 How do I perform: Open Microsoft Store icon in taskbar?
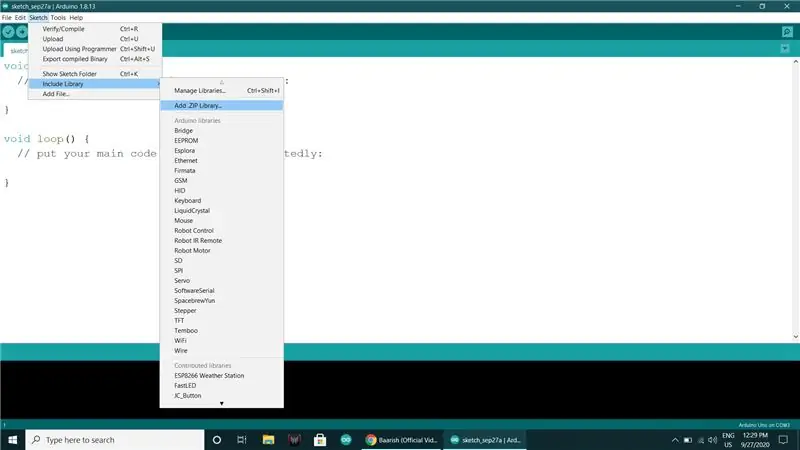tap(320, 440)
